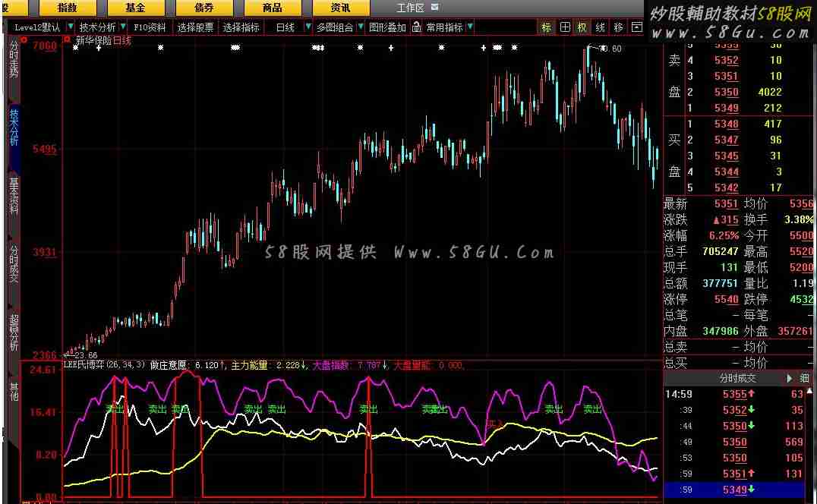Click the red icon left of 7060

pyautogui.click(x=24, y=40)
